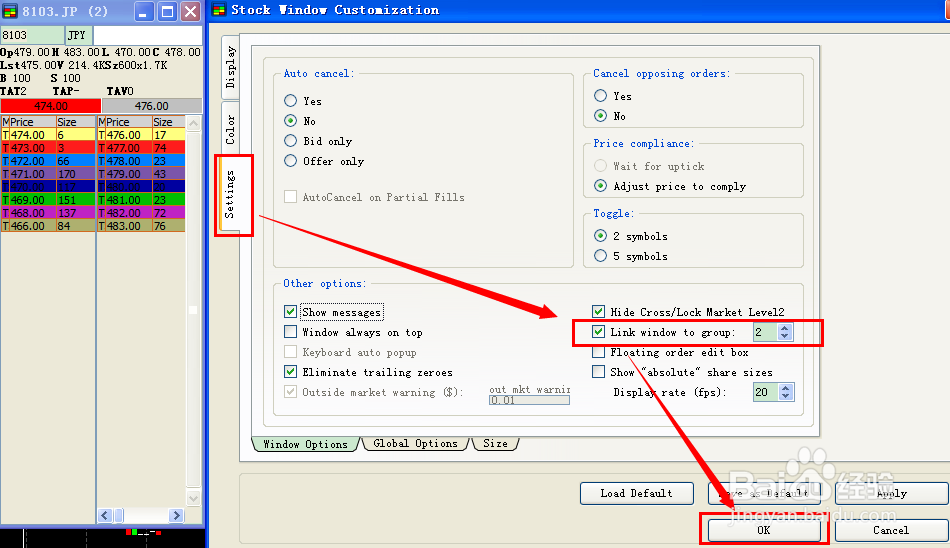Select Toggle 2 symbols option
The width and height of the screenshot is (950, 548).
point(600,235)
